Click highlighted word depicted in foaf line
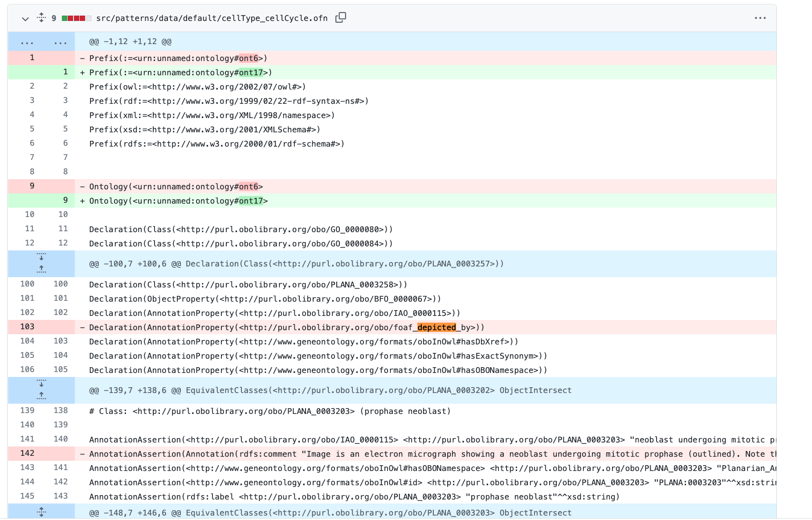812x520 pixels. 437,328
